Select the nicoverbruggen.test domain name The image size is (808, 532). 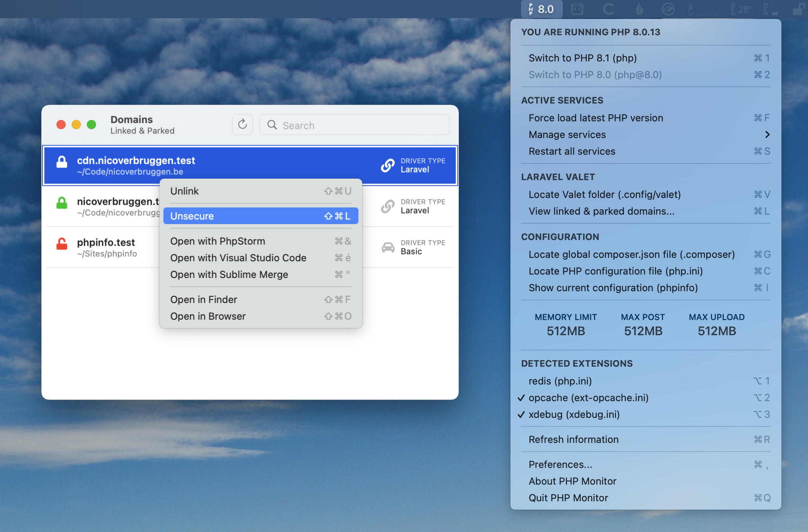pyautogui.click(x=118, y=201)
